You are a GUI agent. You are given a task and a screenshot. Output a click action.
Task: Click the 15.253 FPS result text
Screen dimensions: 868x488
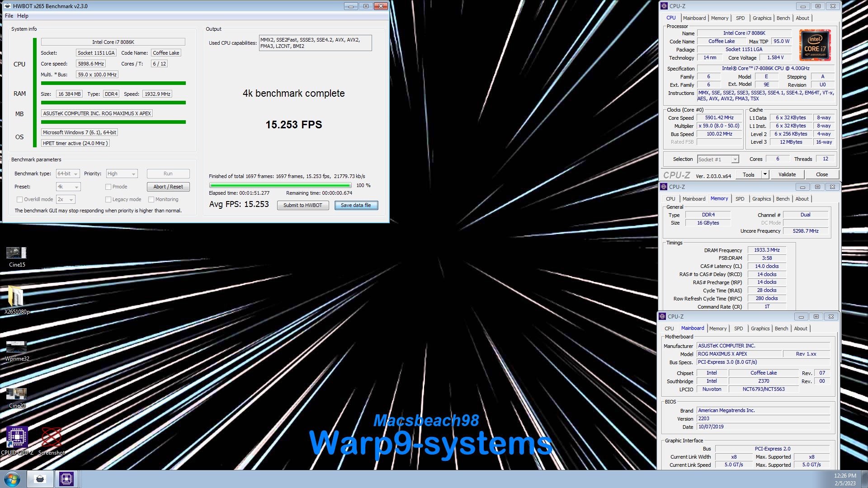click(294, 125)
